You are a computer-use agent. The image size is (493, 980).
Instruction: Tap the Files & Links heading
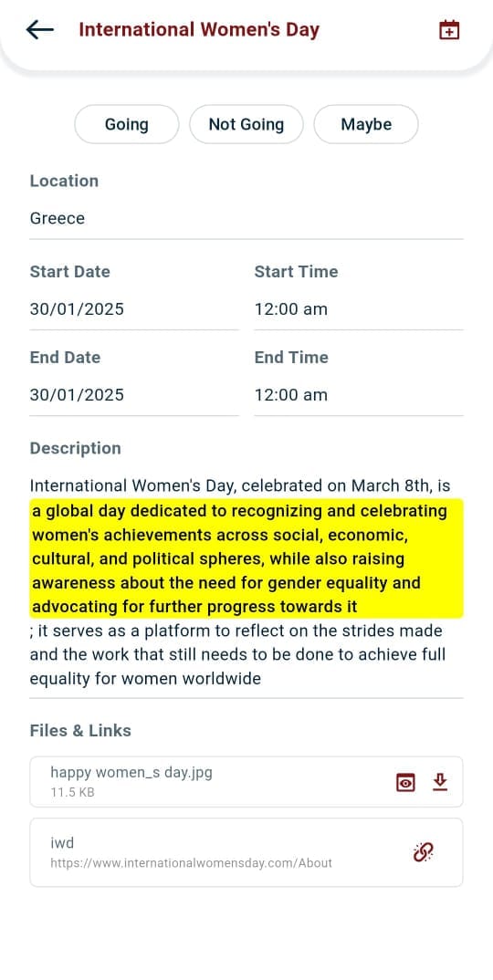coord(80,731)
